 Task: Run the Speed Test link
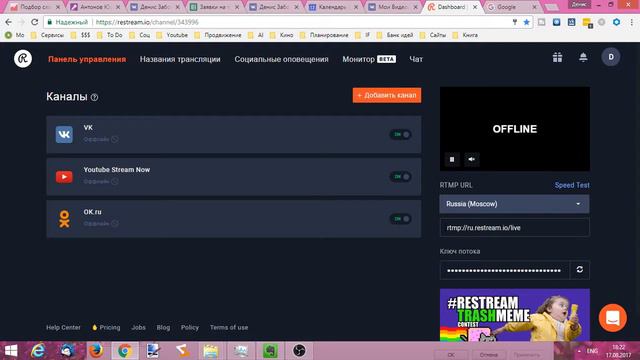[572, 185]
